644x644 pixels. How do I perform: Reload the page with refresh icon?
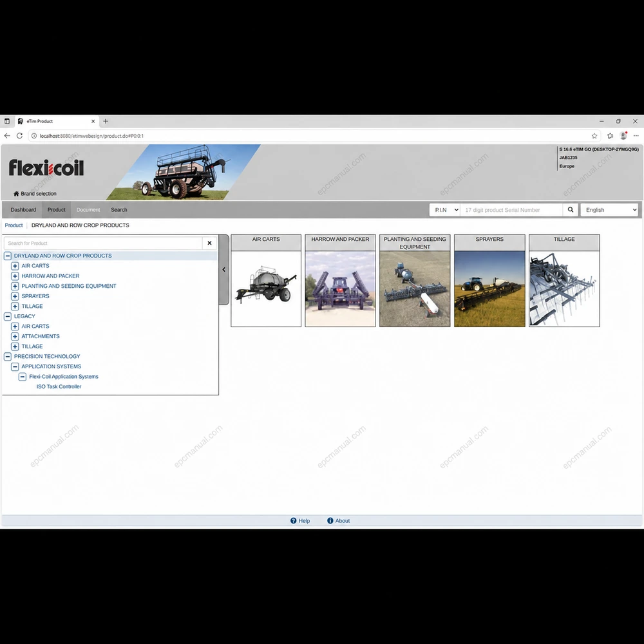(x=19, y=135)
